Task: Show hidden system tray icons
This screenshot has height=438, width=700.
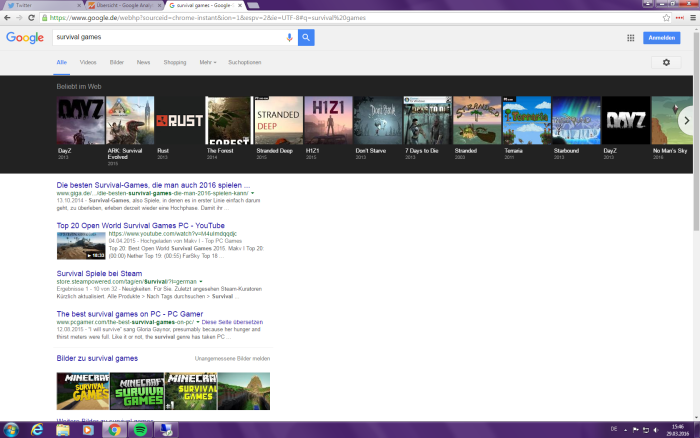Action: pyautogui.click(x=625, y=430)
